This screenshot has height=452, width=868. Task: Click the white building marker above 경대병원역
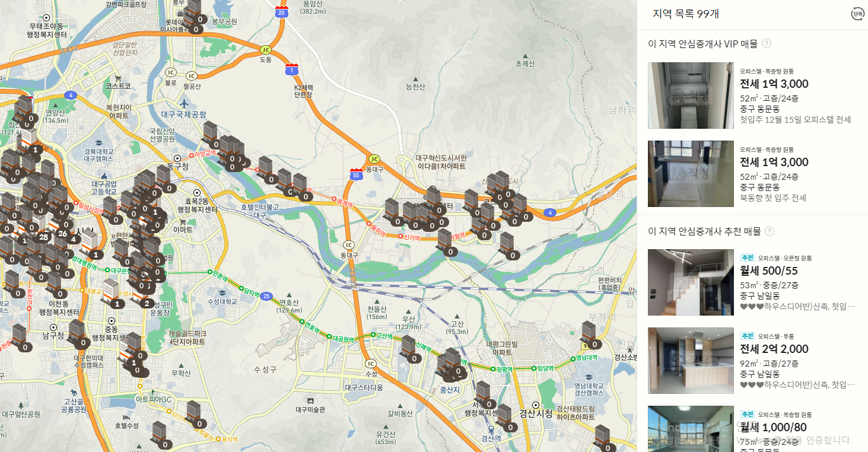(91, 246)
